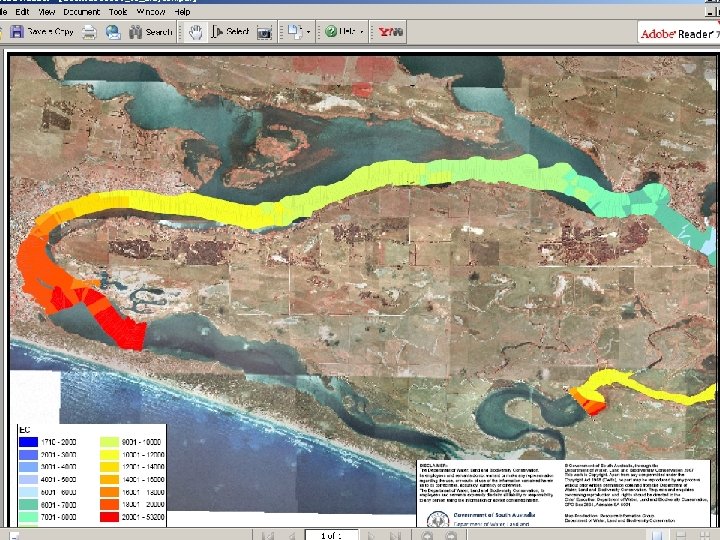Viewport: 720px width, 540px height.
Task: Click the Email globe-envelope icon
Action: (x=113, y=32)
